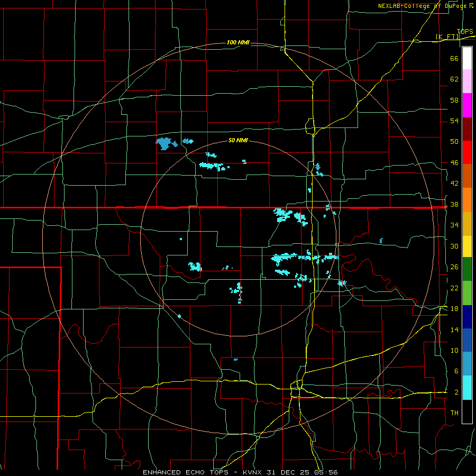The image size is (476, 476).
Task: Click the '22' legend value
Action: (454, 288)
